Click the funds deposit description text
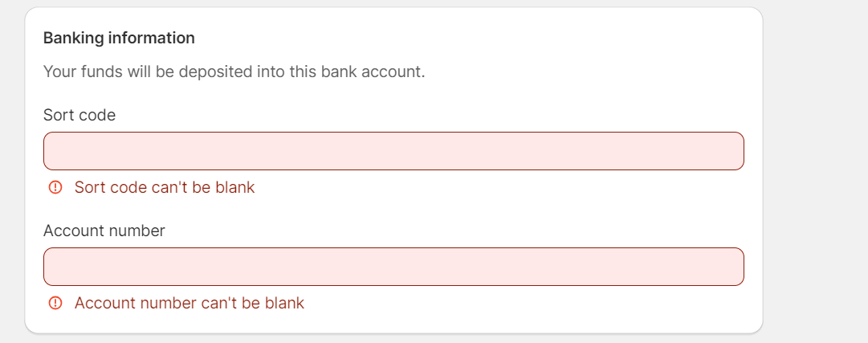868x343 pixels. [234, 71]
